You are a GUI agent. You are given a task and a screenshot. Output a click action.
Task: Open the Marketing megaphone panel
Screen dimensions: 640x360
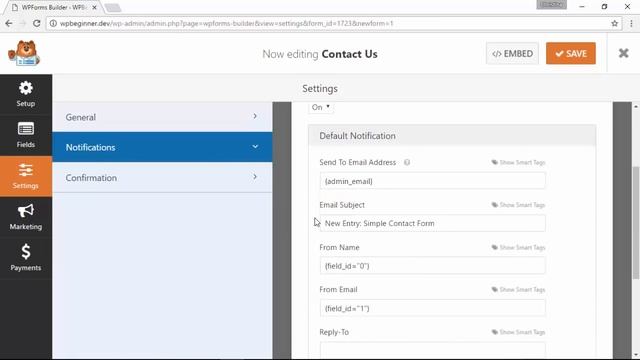[26, 217]
